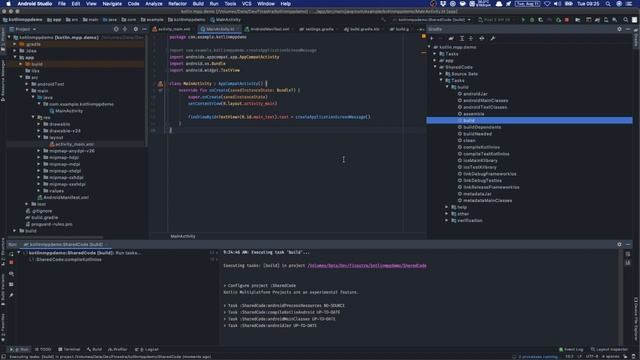
Task: Open the TODO tool window button
Action: 43,349
